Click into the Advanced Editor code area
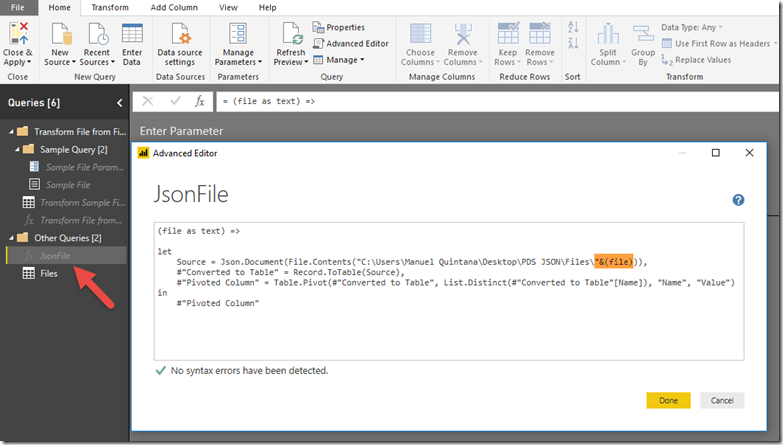The width and height of the screenshot is (783, 445). (x=448, y=291)
